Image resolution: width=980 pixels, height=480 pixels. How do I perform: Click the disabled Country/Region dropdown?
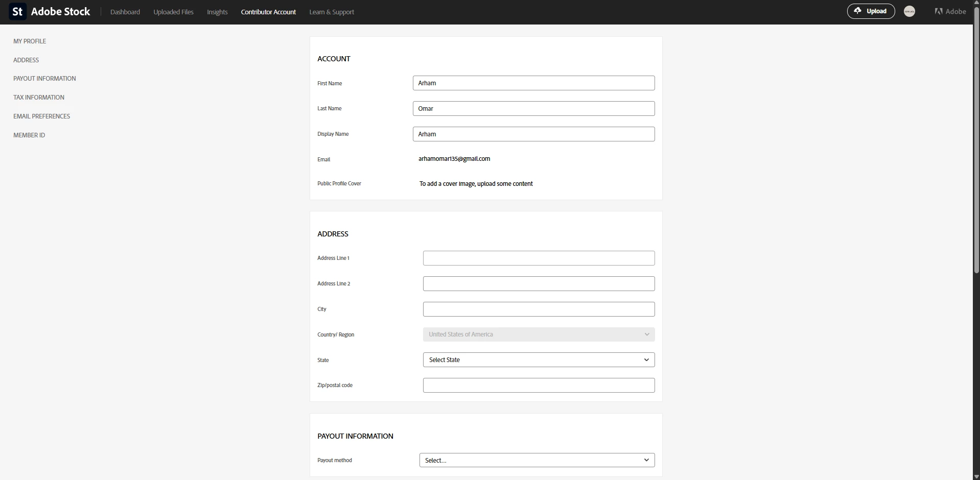tap(539, 334)
